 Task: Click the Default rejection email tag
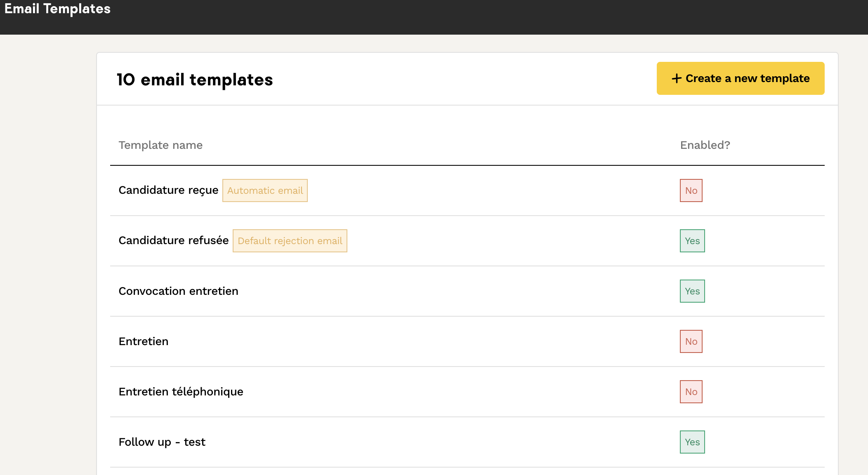coord(290,241)
